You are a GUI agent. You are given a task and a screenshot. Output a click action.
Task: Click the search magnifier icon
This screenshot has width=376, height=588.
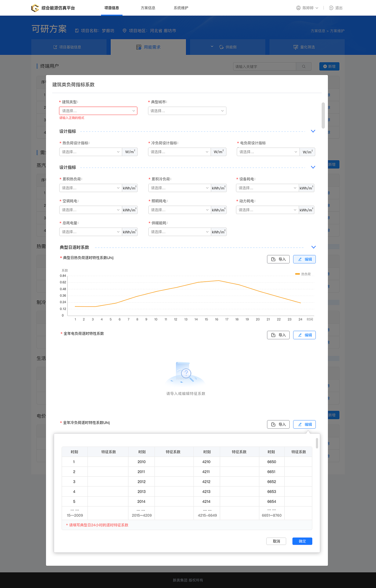click(x=304, y=66)
